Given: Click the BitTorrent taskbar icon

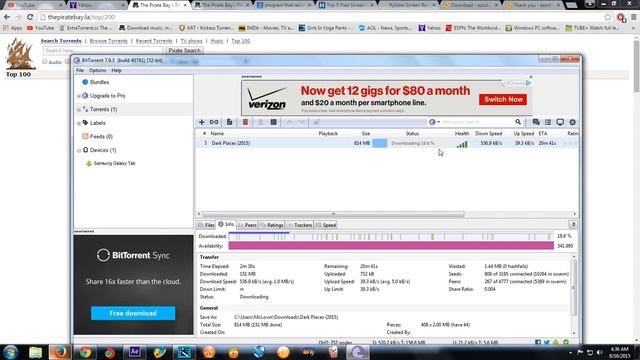Looking at the screenshot, I should pos(358,352).
